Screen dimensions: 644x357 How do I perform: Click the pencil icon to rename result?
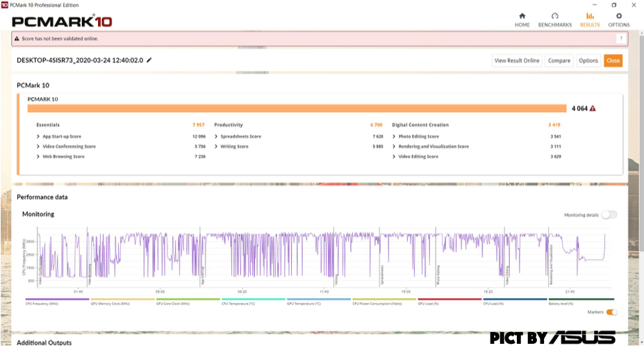(x=149, y=60)
